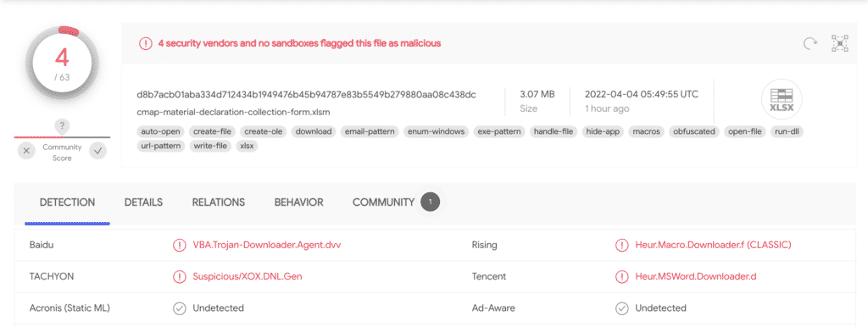This screenshot has height=327, width=868.
Task: Open the DETAILS tab
Action: point(143,202)
